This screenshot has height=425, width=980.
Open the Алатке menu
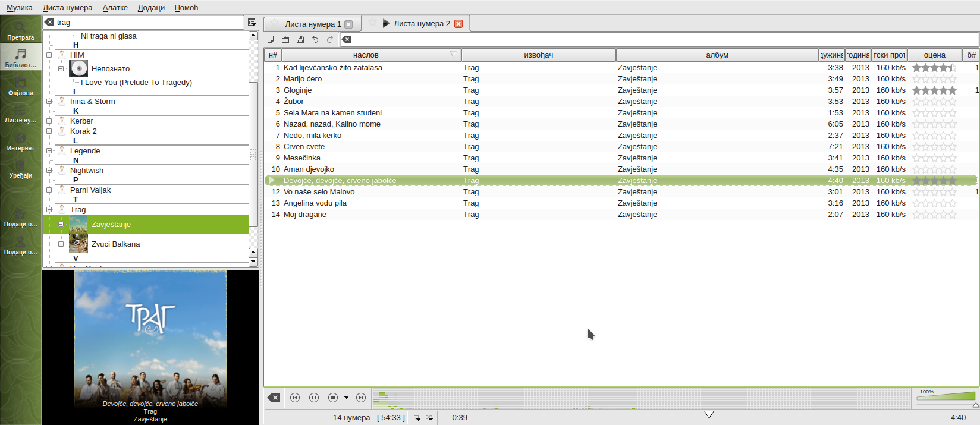[x=115, y=8]
